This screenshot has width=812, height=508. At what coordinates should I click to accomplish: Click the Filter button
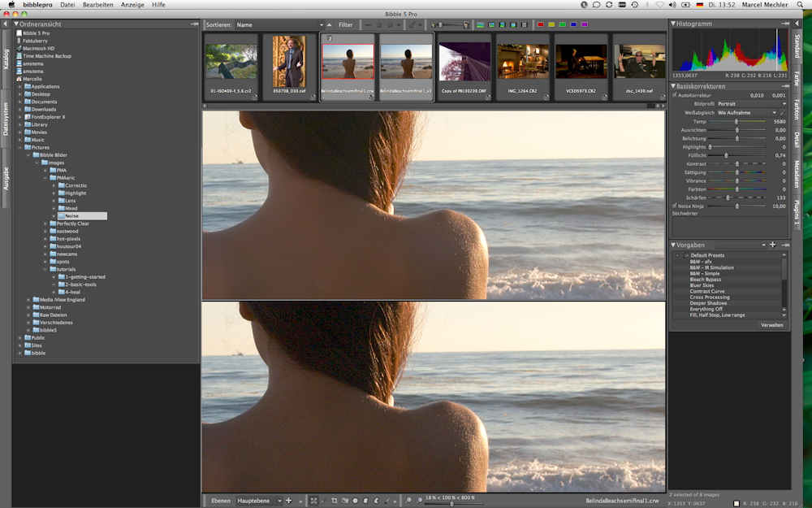(346, 25)
